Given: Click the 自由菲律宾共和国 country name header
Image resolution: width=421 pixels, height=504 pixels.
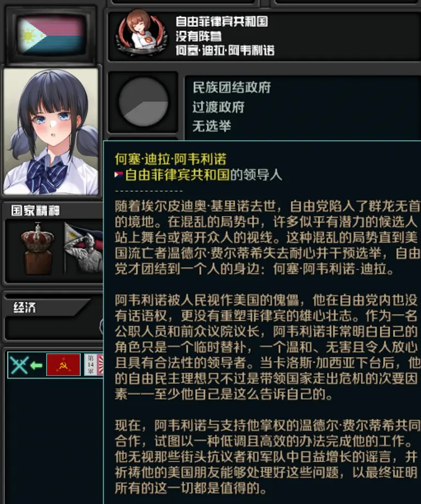Looking at the screenshot, I should [x=221, y=21].
